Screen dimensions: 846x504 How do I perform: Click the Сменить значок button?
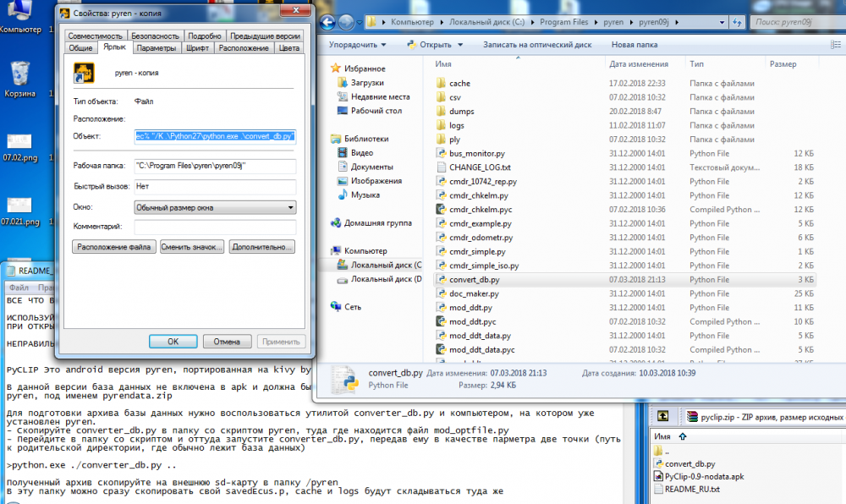[191, 247]
